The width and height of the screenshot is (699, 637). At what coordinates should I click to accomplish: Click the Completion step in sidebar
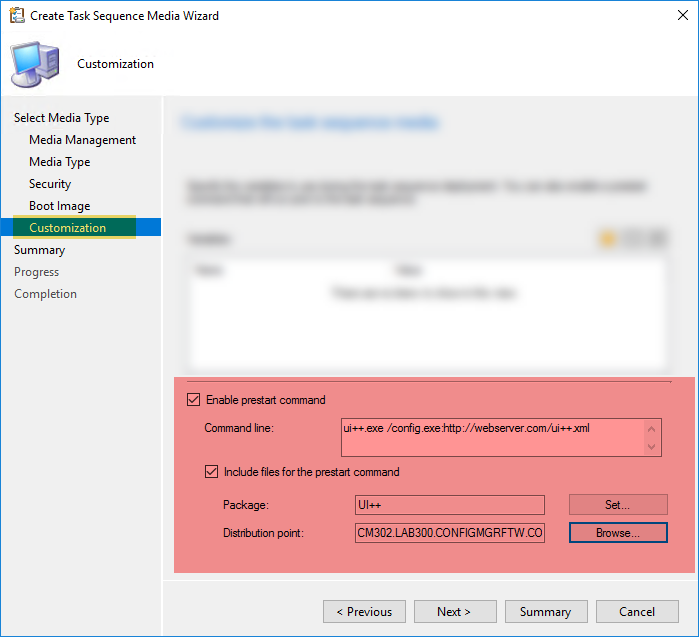pyautogui.click(x=45, y=294)
